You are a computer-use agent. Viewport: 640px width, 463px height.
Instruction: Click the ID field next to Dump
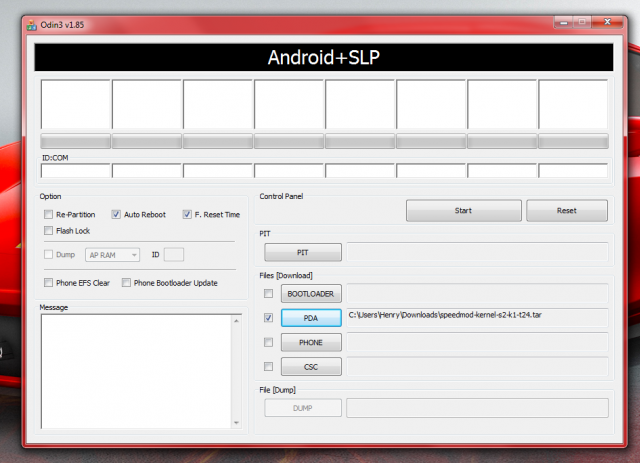[174, 254]
